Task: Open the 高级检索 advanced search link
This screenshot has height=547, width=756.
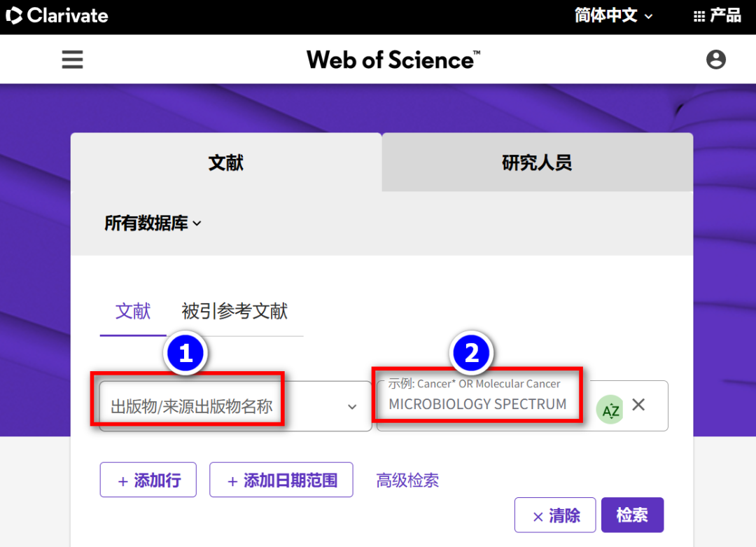Action: point(407,480)
